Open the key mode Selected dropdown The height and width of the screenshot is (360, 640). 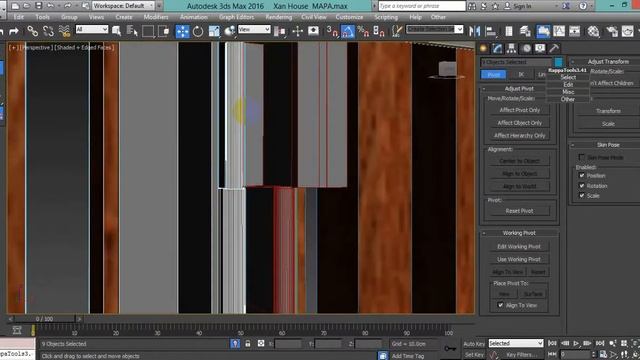tap(516, 343)
